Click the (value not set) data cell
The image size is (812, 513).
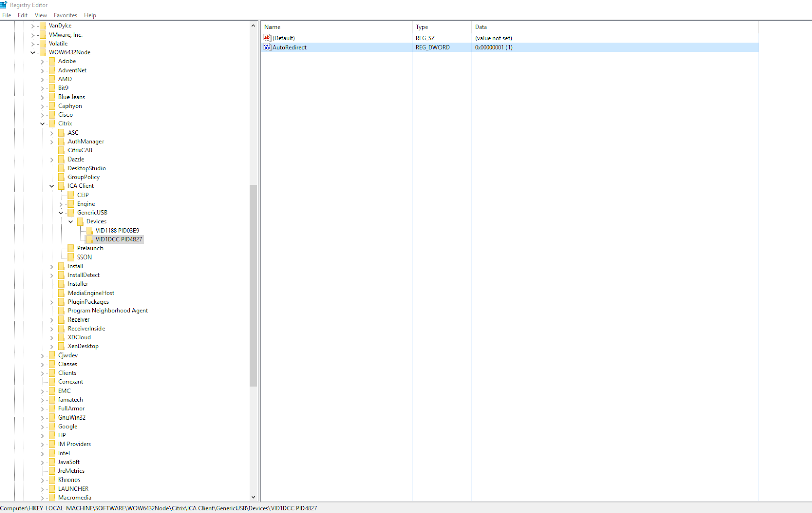tap(493, 38)
